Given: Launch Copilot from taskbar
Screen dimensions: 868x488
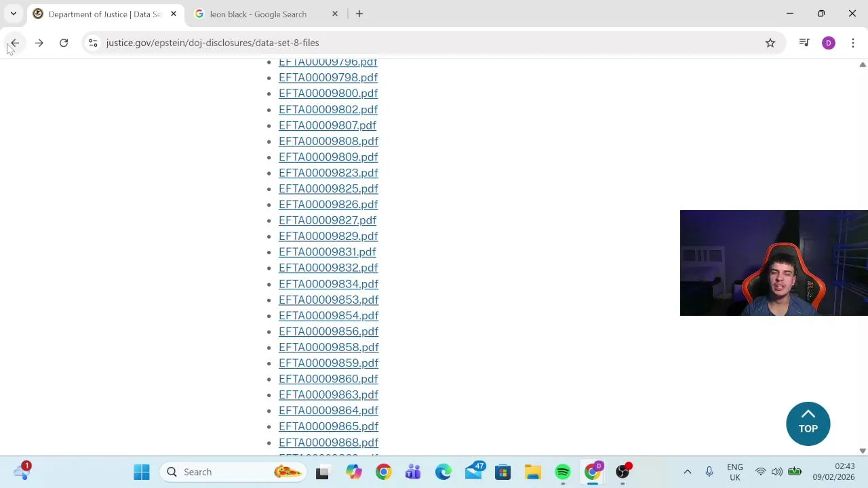Looking at the screenshot, I should (x=354, y=472).
